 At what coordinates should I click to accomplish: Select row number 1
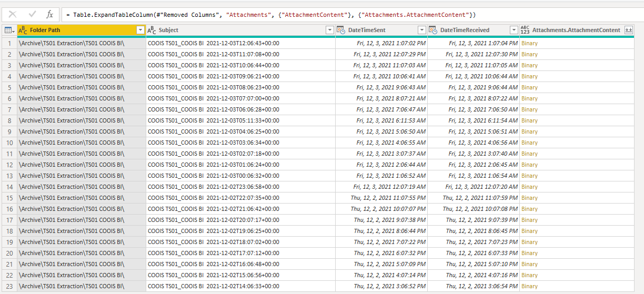click(9, 44)
